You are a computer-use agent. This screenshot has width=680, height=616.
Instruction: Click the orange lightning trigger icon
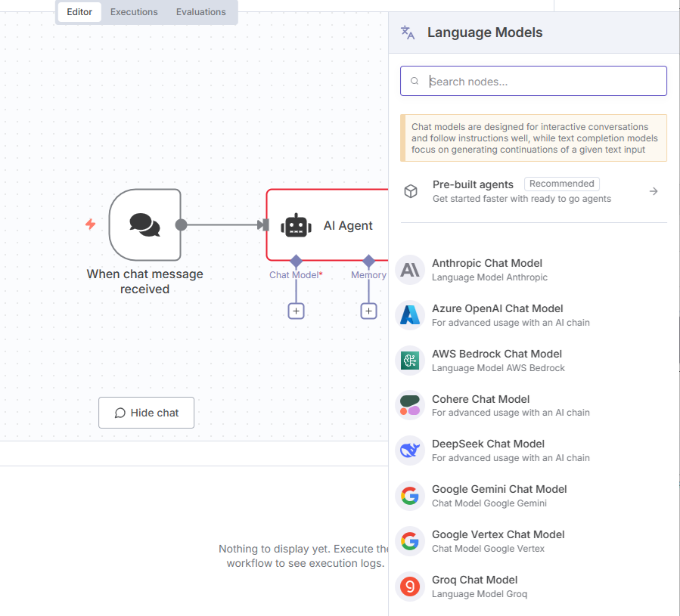tap(91, 224)
